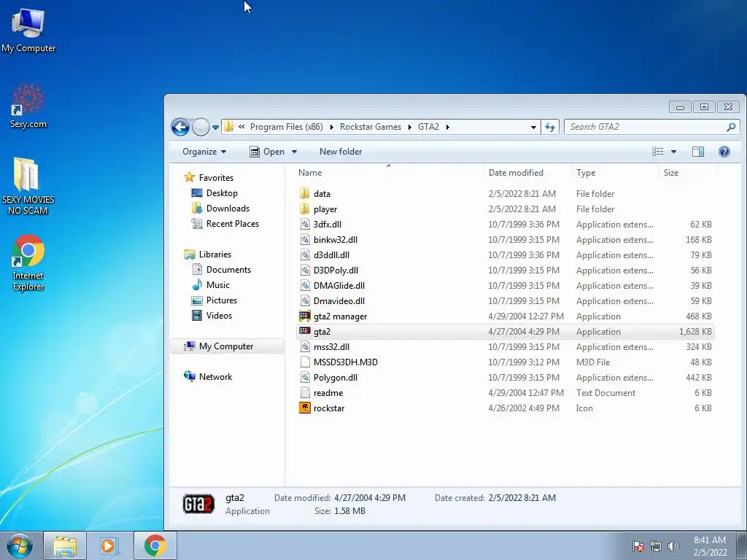Viewport: 747px width, 560px height.
Task: Click New folder in toolbar
Action: (341, 152)
